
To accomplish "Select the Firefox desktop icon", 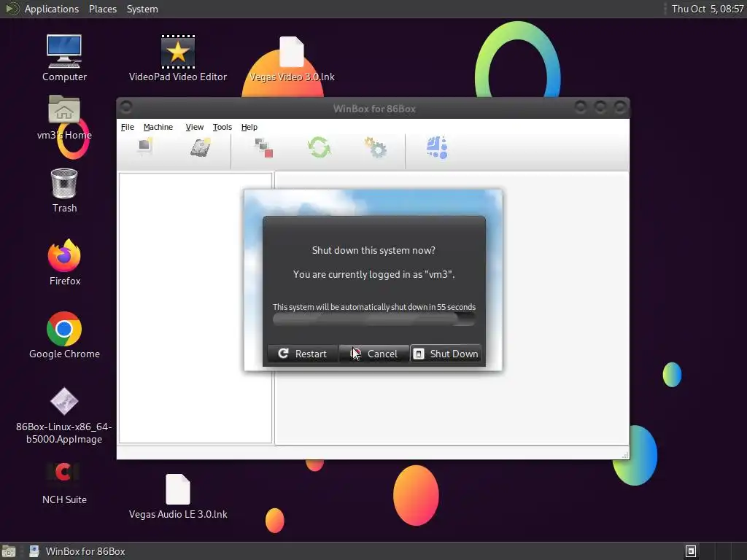I will [x=64, y=262].
